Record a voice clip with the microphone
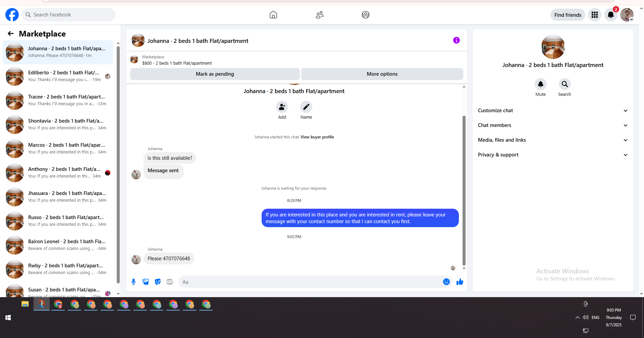644x338 pixels. (x=133, y=282)
